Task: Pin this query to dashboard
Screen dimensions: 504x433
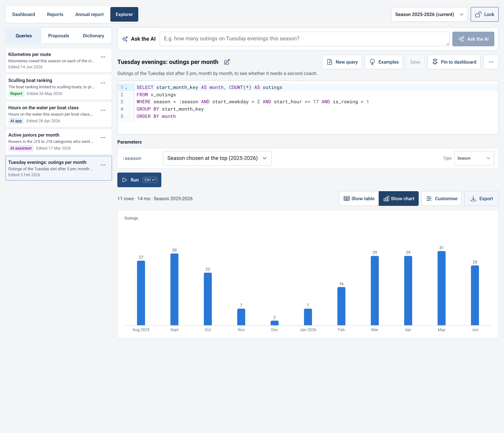Action: click(454, 62)
